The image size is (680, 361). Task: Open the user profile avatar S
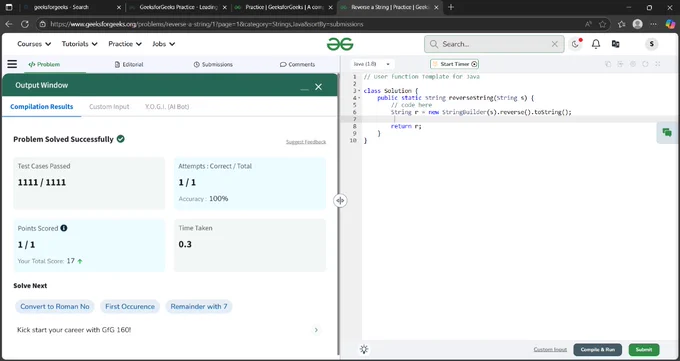coord(651,44)
